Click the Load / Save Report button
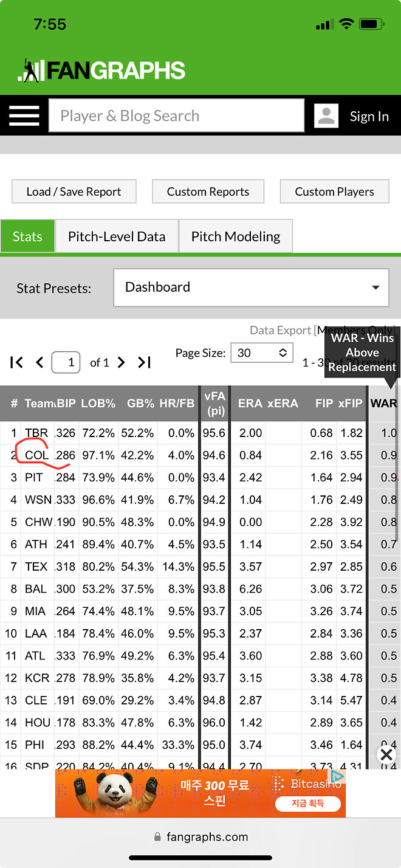The width and height of the screenshot is (401, 868). tap(74, 191)
